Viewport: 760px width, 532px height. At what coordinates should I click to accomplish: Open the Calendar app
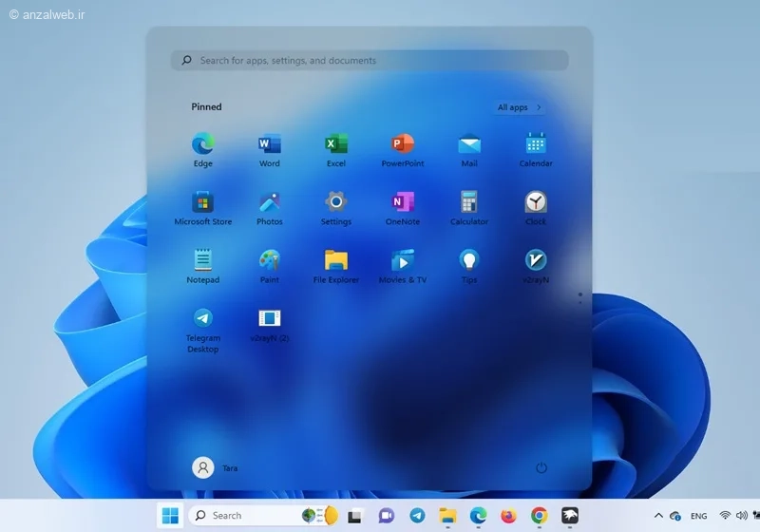tap(536, 150)
